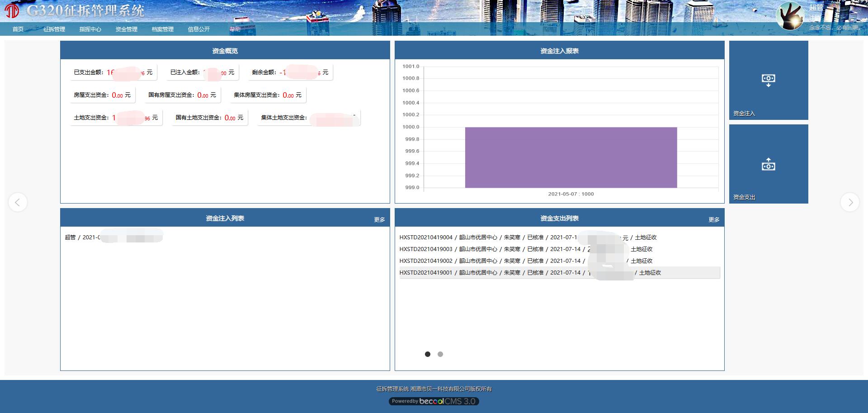This screenshot has width=868, height=413.
Task: Expand 更多 in 资金注入列表 panel
Action: pos(379,219)
